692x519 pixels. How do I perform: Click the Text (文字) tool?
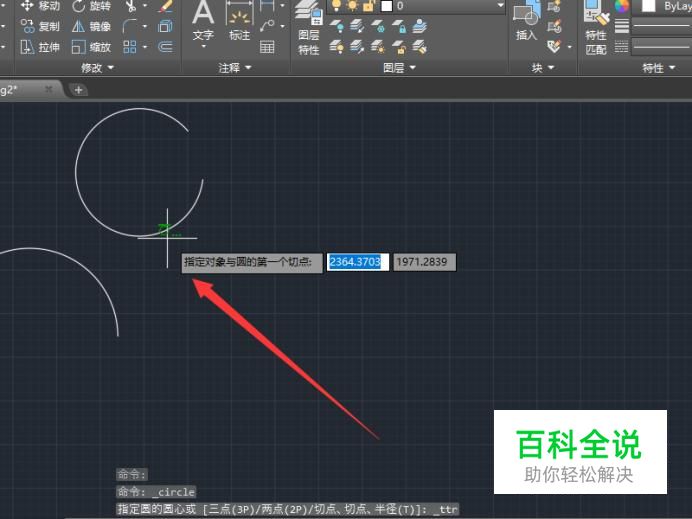tap(203, 21)
